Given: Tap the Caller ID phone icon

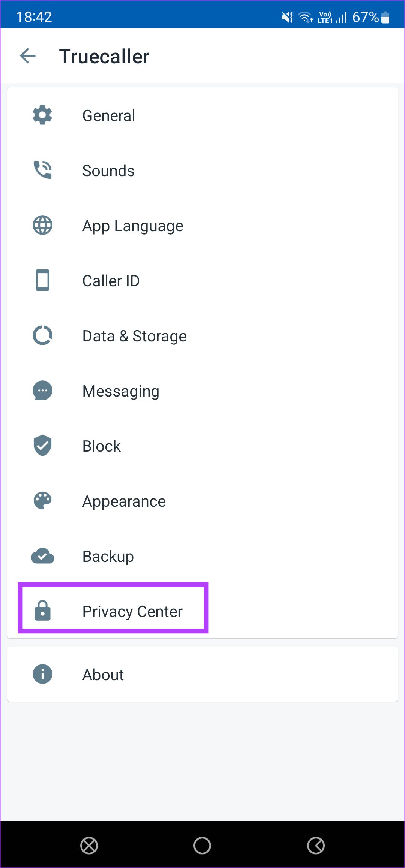Looking at the screenshot, I should pyautogui.click(x=42, y=280).
